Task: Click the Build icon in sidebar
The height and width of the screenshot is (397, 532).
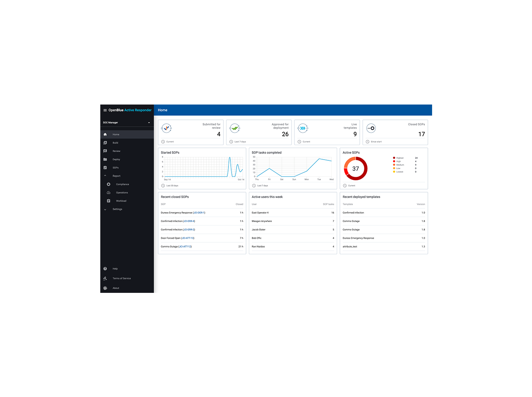Action: tap(105, 143)
